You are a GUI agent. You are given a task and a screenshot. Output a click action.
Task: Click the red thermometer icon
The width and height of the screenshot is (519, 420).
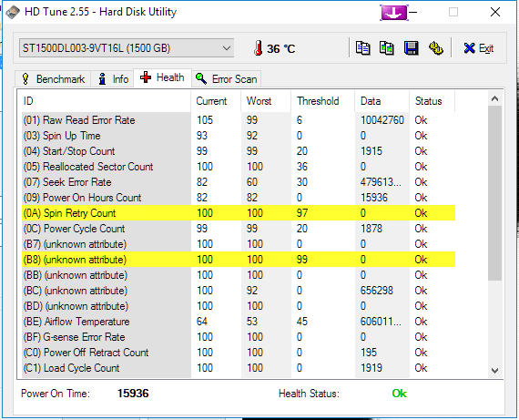(259, 48)
